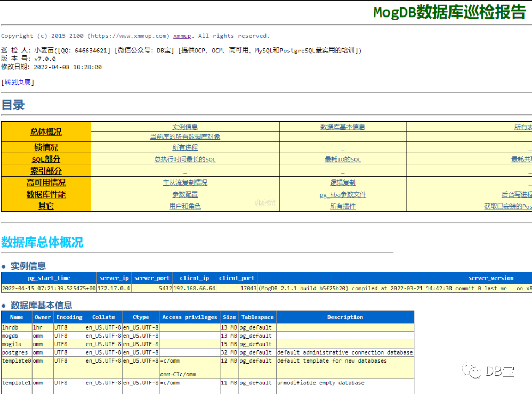
Task: Select the template1 database name cell
Action: [17, 387]
